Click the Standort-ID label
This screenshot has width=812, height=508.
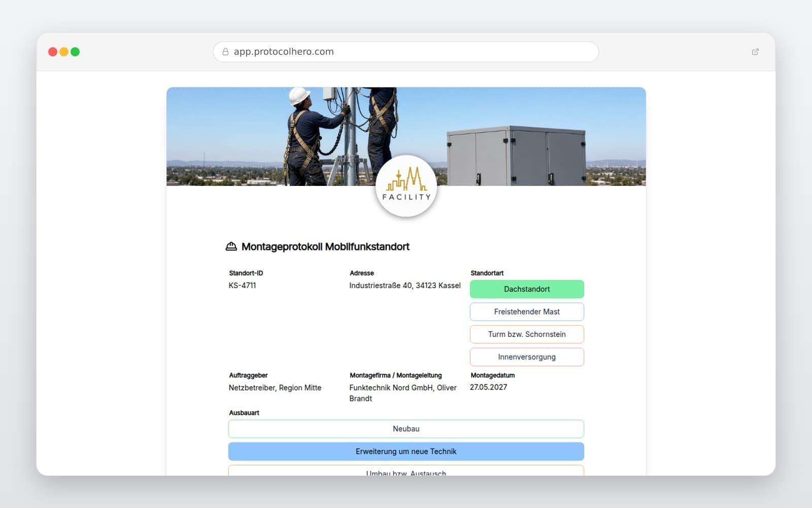246,273
